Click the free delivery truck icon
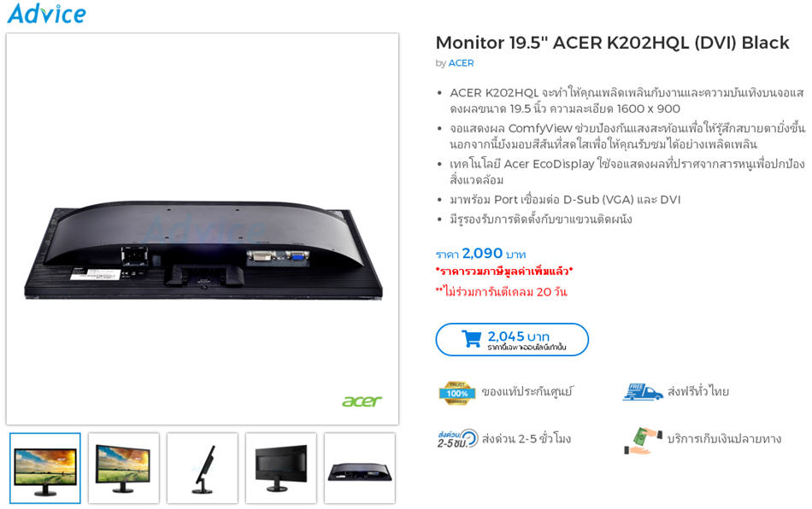Image resolution: width=812 pixels, height=509 pixels. [x=642, y=392]
